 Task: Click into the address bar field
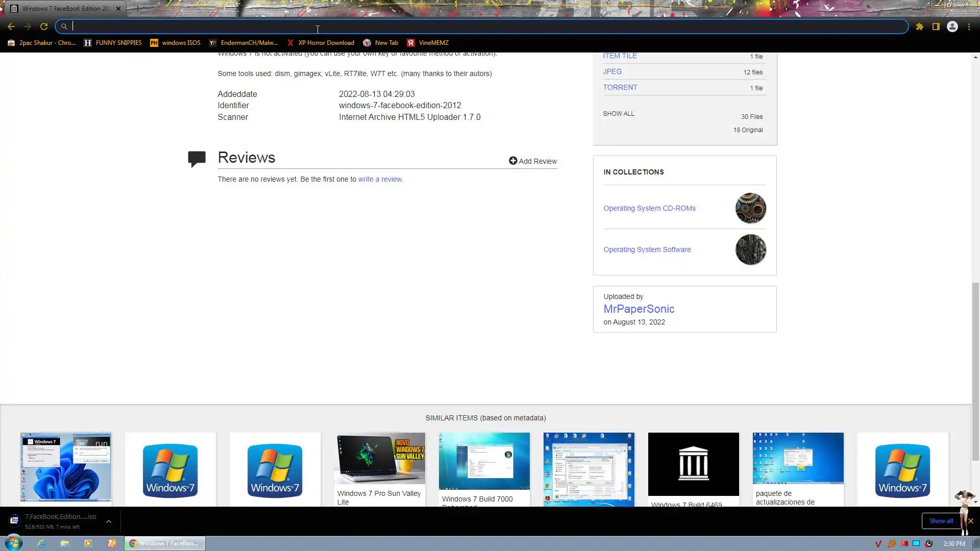(459, 27)
